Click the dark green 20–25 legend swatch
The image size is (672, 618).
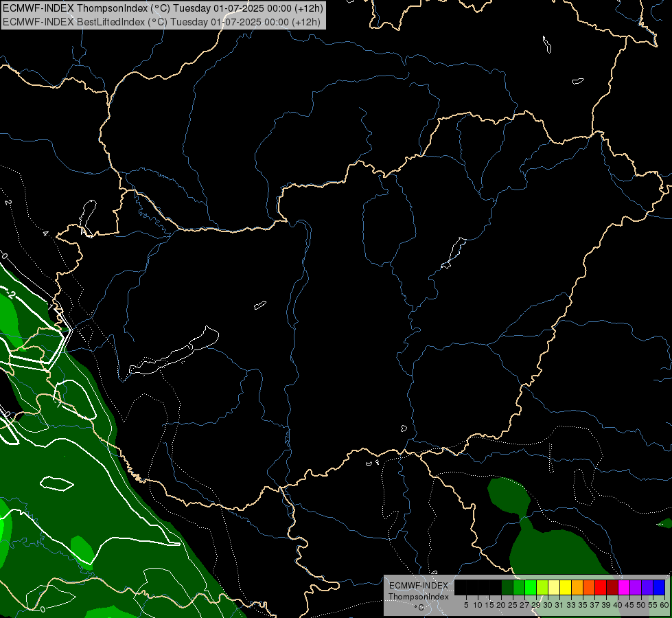(507, 588)
